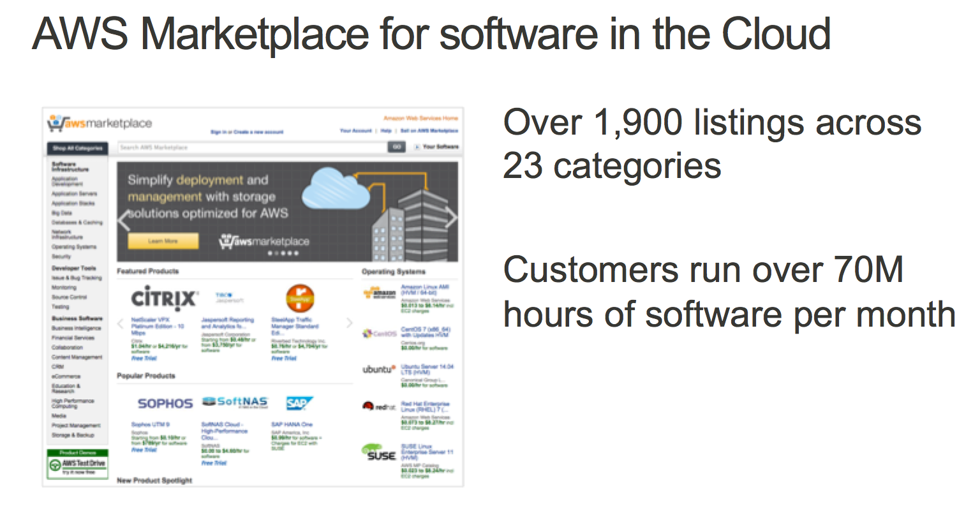
Task: Select the Big Data category
Action: [62, 212]
